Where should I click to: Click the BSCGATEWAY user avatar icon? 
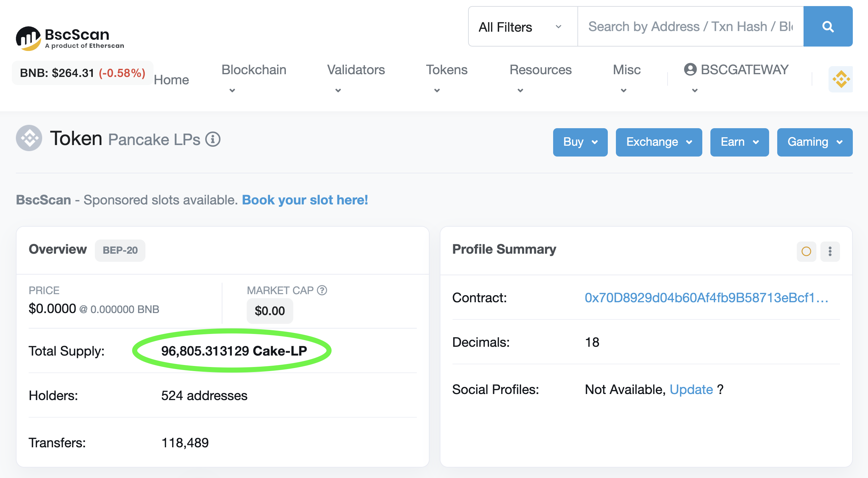690,69
